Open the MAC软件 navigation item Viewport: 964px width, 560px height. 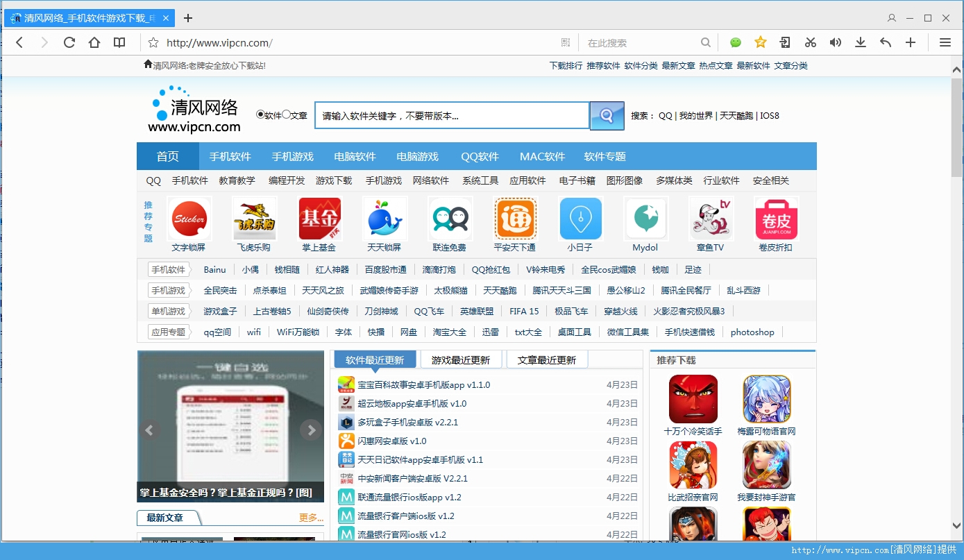[542, 156]
